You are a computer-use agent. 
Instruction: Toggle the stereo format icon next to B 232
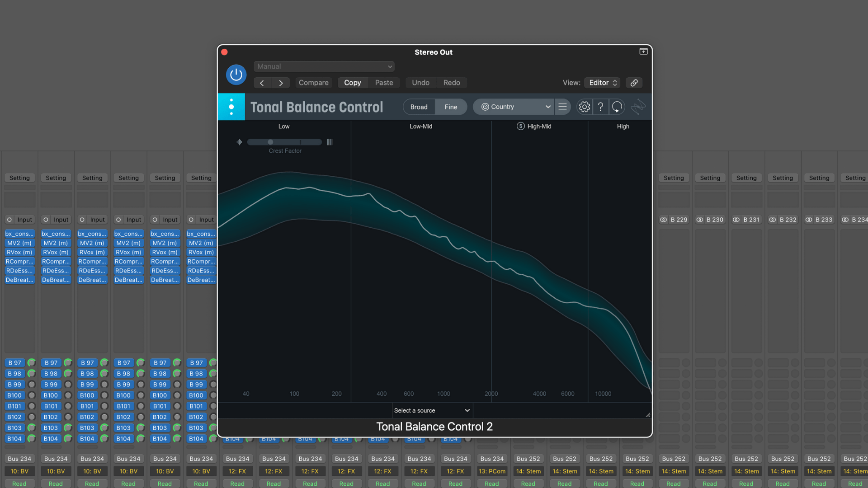click(x=773, y=220)
